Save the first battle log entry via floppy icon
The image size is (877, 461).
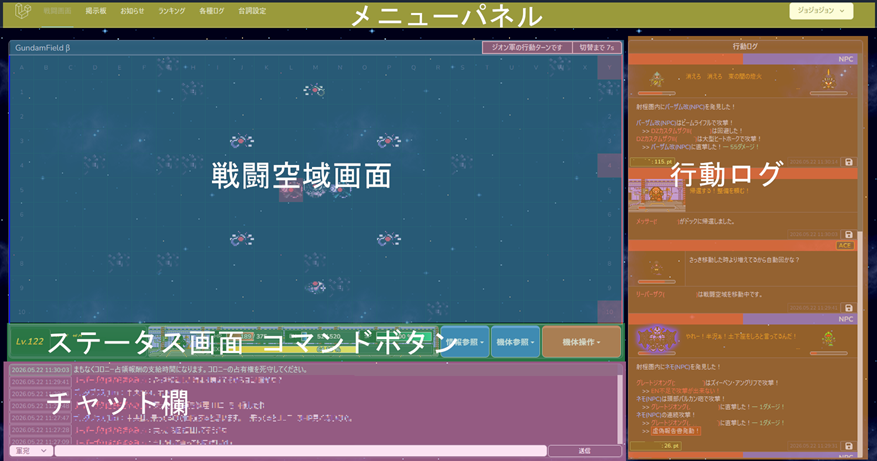point(848,162)
